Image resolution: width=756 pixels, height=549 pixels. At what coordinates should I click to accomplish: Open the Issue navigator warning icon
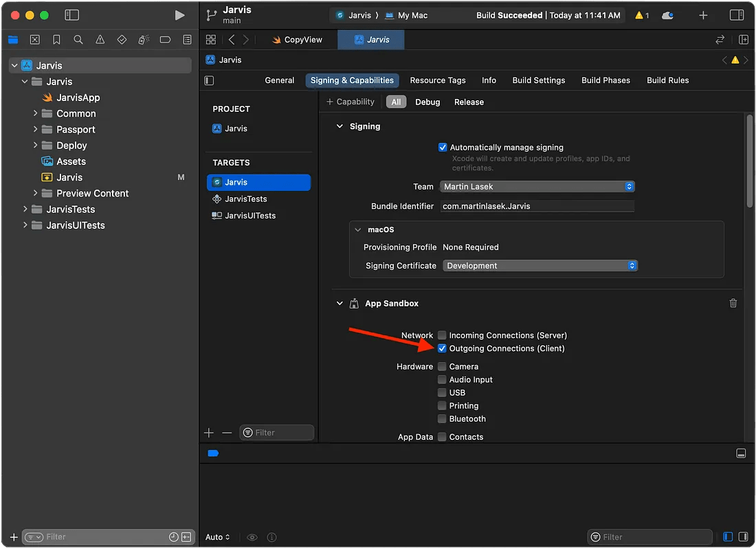[x=100, y=40]
